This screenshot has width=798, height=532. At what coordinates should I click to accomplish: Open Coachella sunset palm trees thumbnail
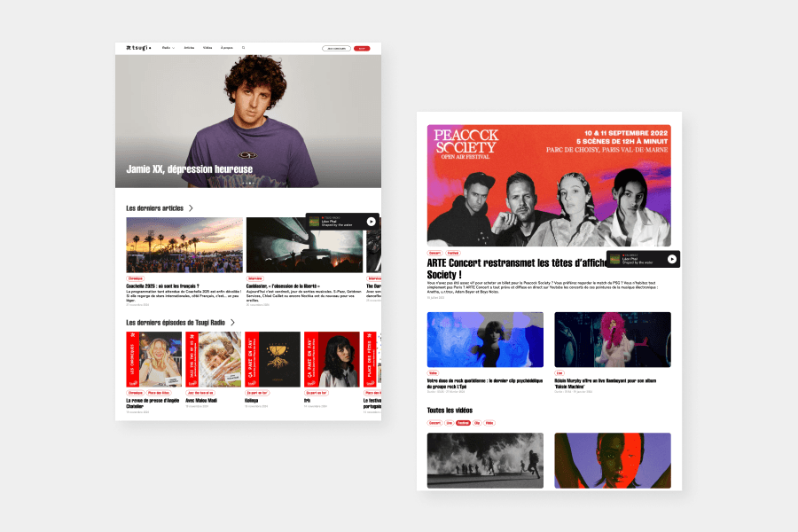[184, 245]
